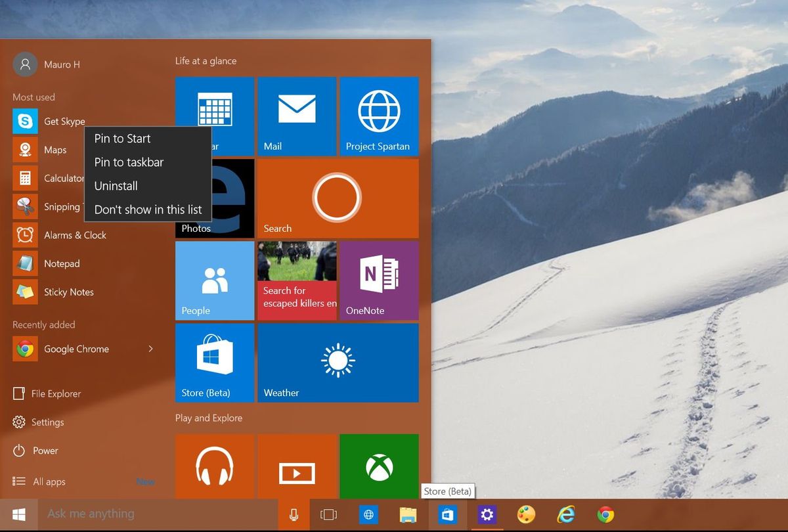
Task: Open Alarms & Clock
Action: coord(75,234)
